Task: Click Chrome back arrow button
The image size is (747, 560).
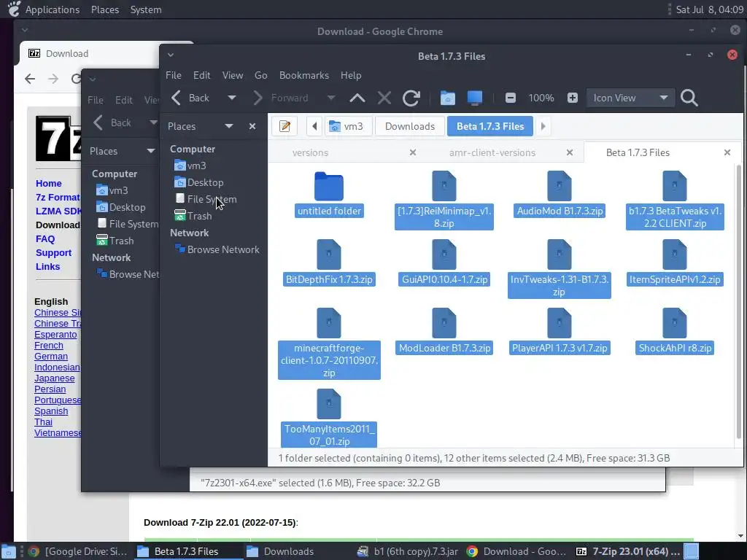Action: (x=29, y=79)
